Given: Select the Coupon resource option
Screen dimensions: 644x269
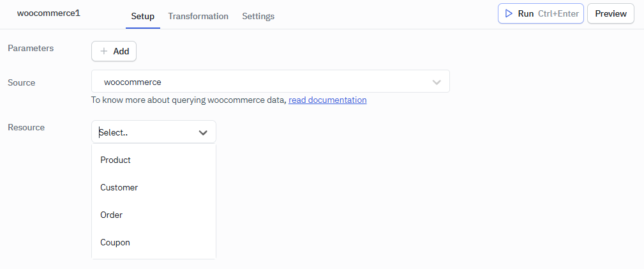Looking at the screenshot, I should 115,242.
